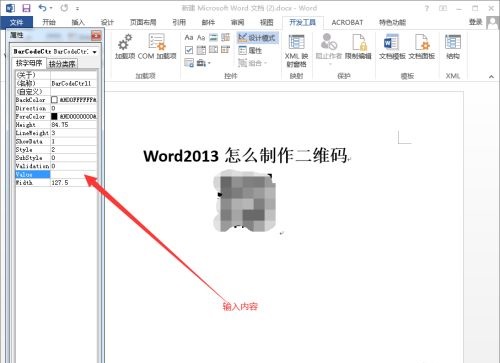Insert a Check Box content control
Image resolution: width=500 pixels, height=363 pixels.
point(189,50)
